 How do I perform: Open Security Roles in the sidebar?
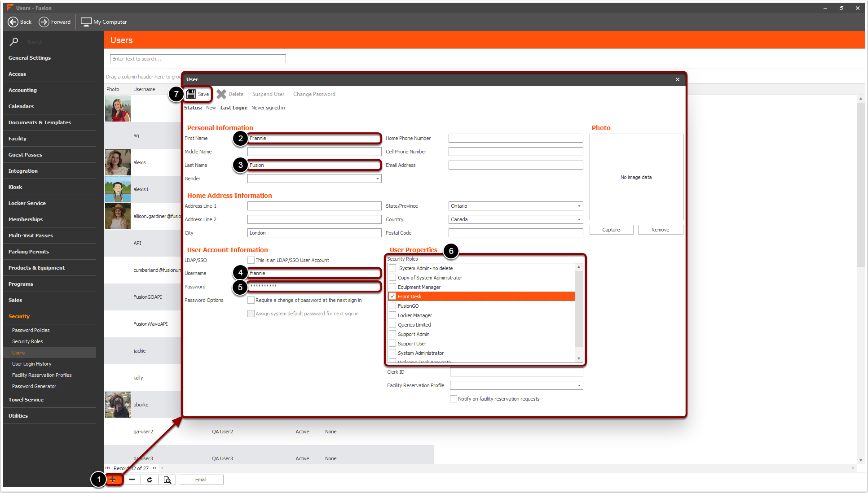tap(27, 341)
